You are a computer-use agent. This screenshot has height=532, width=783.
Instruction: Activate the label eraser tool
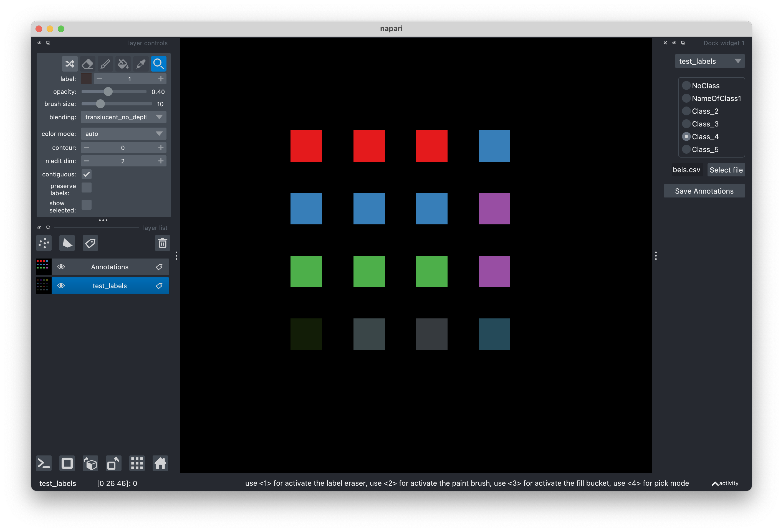87,64
